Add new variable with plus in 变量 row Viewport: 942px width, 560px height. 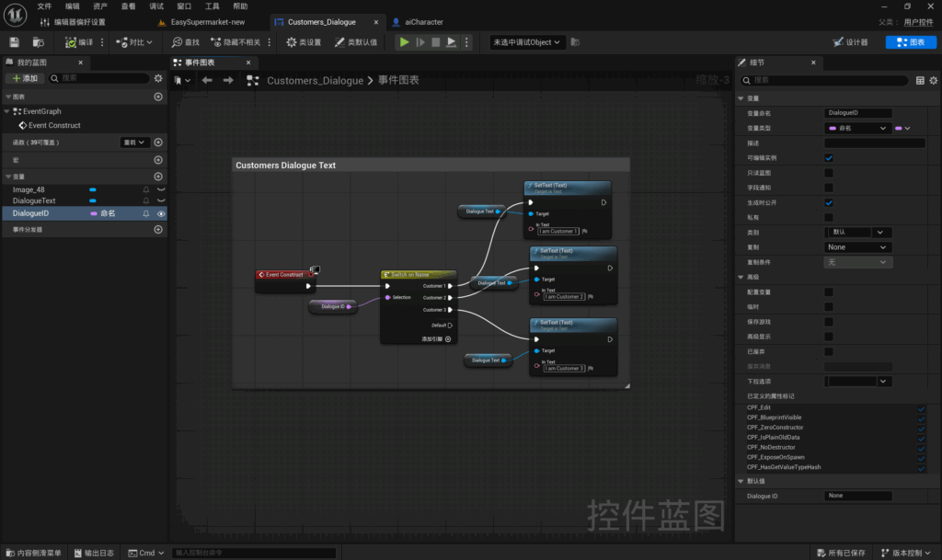[x=158, y=177]
